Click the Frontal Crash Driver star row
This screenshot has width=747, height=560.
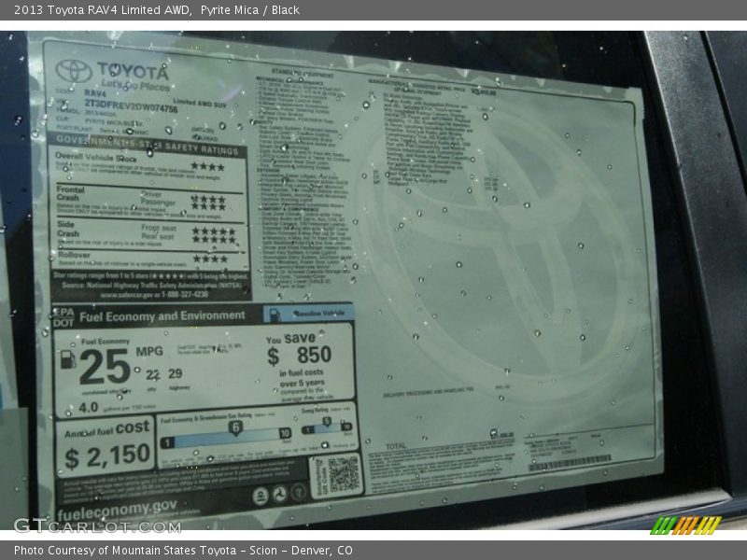208,199
